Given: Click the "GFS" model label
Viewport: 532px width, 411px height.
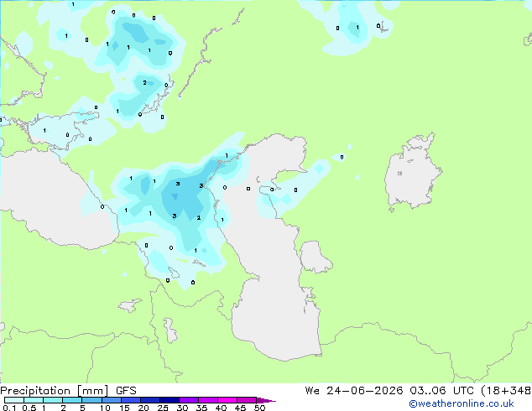Looking at the screenshot, I should [x=126, y=391].
